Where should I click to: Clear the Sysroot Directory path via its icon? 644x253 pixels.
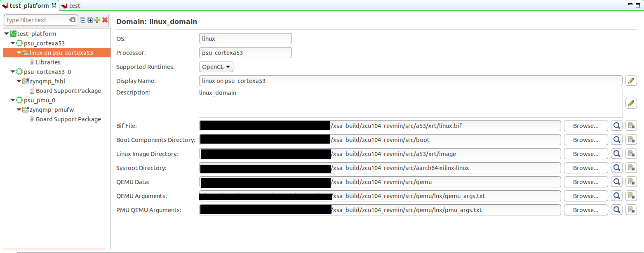(x=631, y=168)
